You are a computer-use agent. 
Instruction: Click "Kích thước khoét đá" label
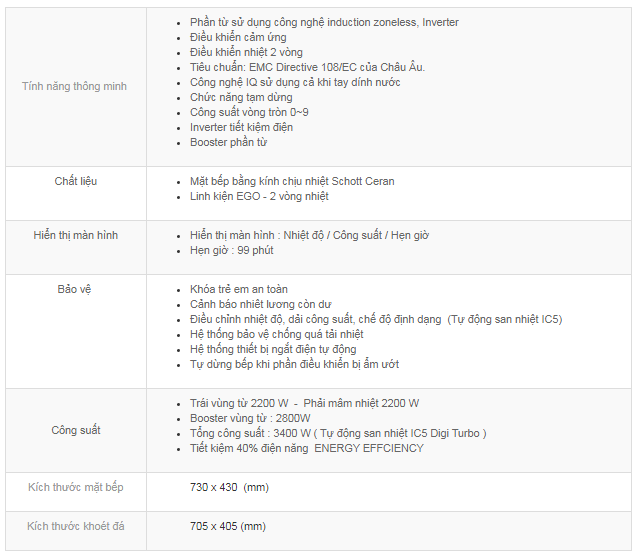(76, 526)
